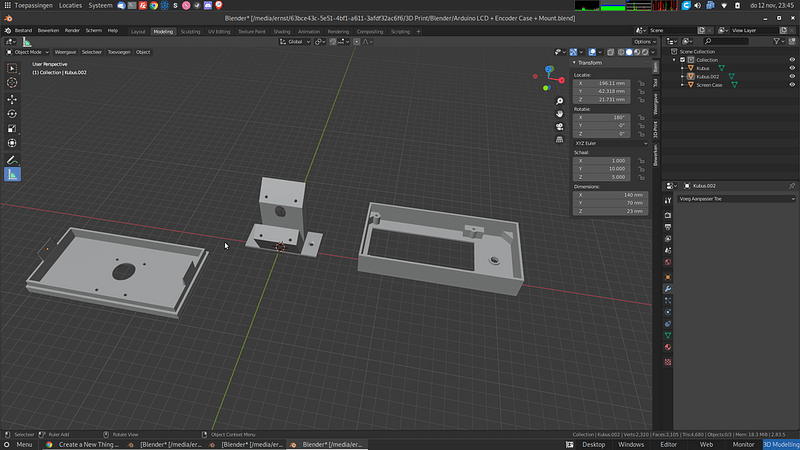The height and width of the screenshot is (450, 800).
Task: Select the 3D Cursor tool
Action: [x=12, y=83]
